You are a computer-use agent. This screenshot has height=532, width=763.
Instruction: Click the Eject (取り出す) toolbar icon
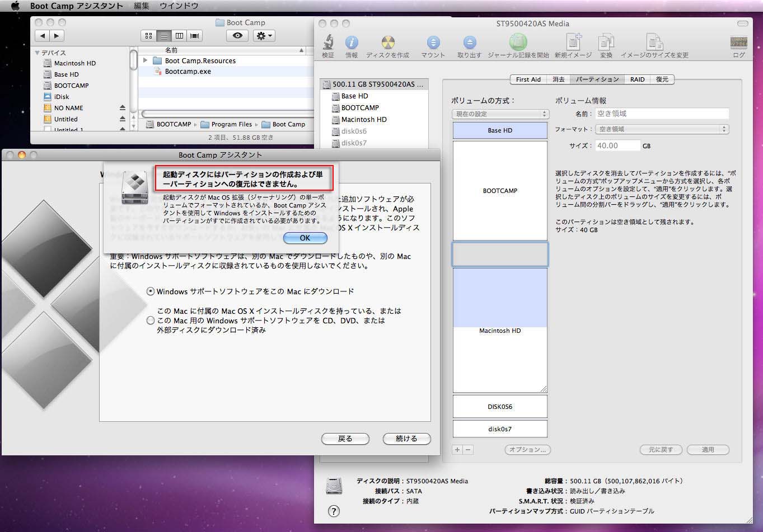469,42
